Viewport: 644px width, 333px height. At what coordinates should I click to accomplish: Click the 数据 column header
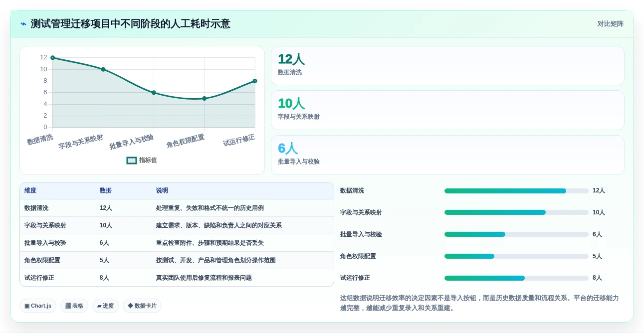[106, 191]
